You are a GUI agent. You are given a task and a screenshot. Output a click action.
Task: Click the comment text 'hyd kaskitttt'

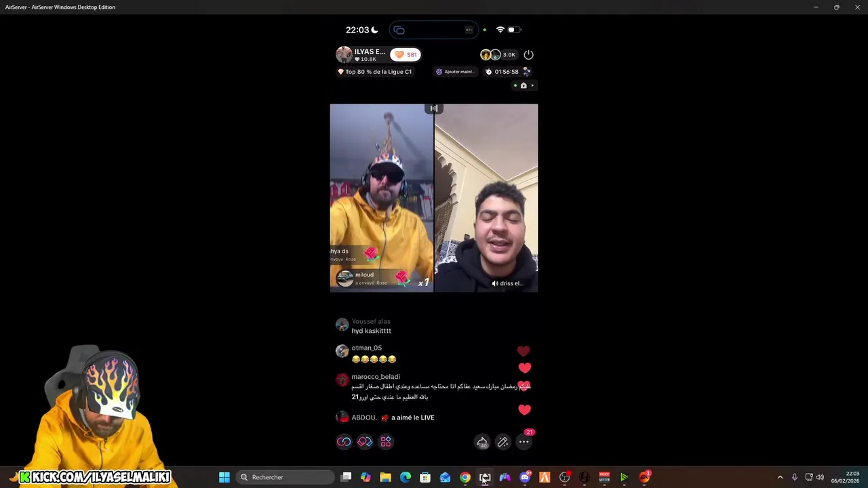tap(372, 331)
